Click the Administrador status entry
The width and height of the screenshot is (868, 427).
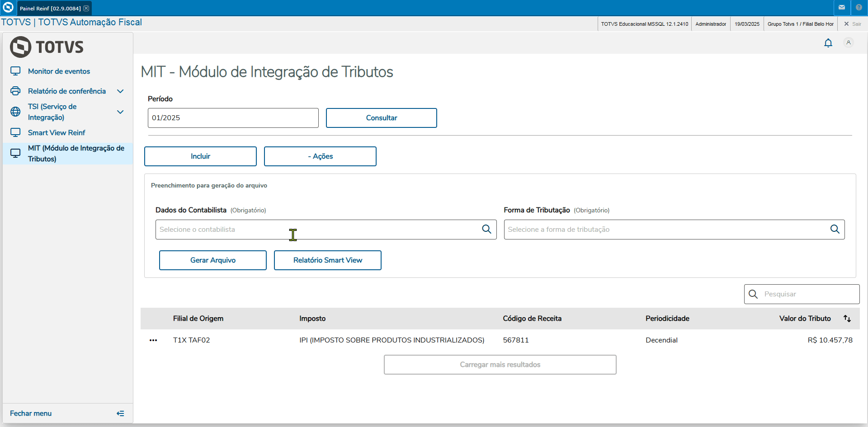(x=711, y=24)
